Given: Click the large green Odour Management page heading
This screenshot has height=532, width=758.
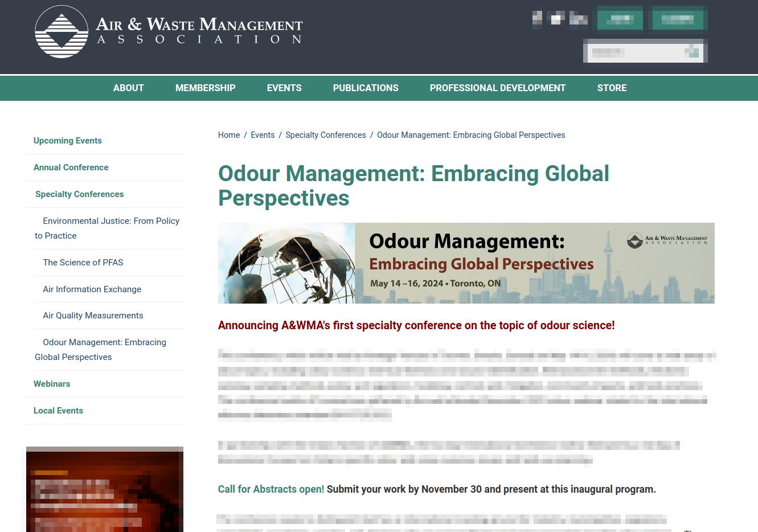Looking at the screenshot, I should pyautogui.click(x=413, y=186).
